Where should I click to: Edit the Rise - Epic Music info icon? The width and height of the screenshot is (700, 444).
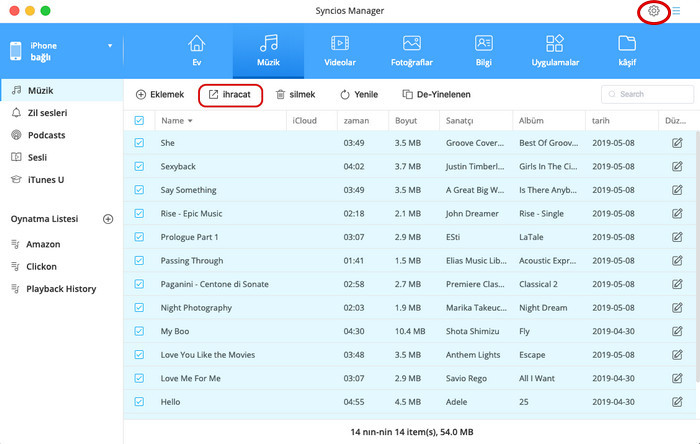677,213
